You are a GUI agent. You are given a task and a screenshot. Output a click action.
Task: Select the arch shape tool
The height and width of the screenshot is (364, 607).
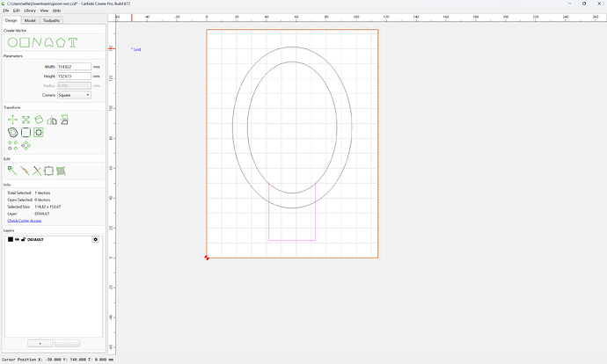tap(48, 42)
